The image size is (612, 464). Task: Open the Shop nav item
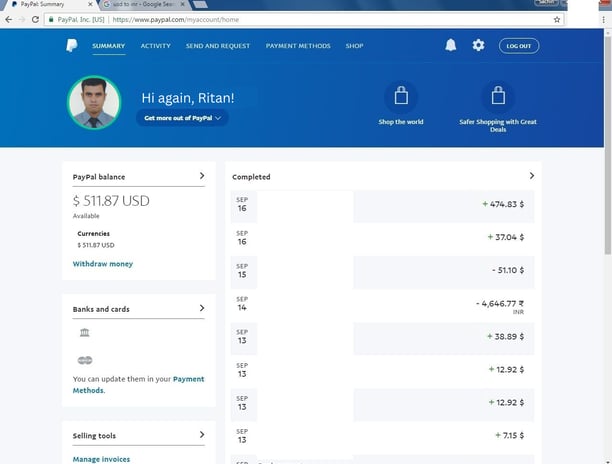click(x=354, y=46)
